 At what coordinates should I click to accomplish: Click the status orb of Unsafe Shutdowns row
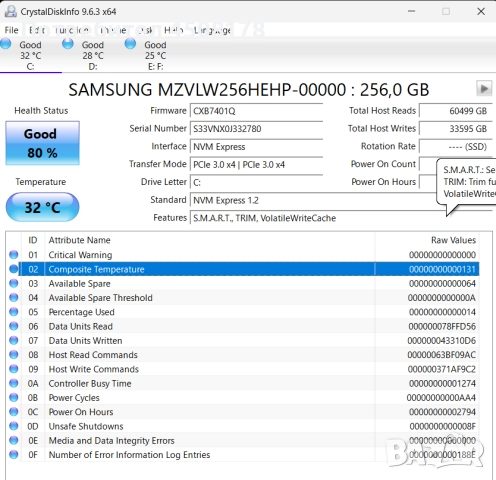(x=14, y=426)
